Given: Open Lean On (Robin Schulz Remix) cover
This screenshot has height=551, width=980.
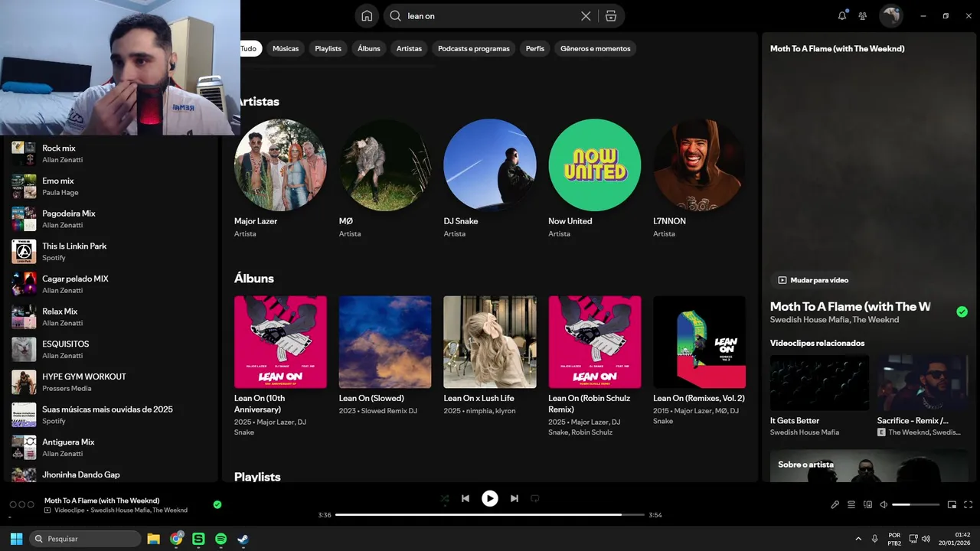Looking at the screenshot, I should coord(595,342).
